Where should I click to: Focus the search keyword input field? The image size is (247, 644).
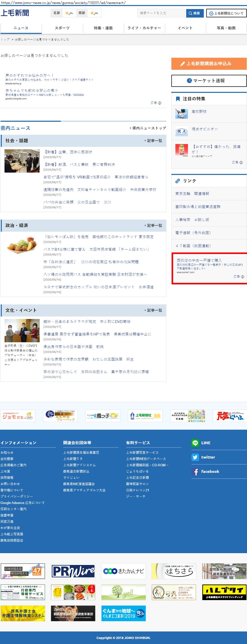(161, 13)
